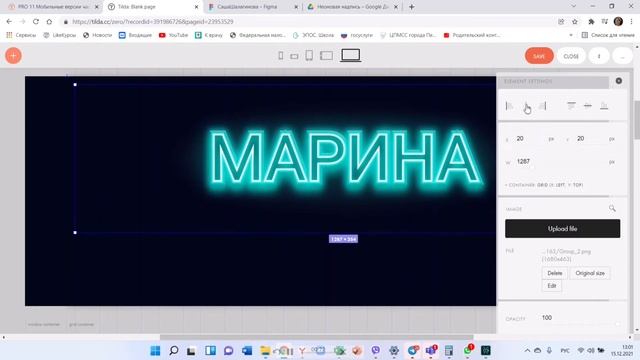640x360 pixels.
Task: Align element to bottom edge
Action: tap(604, 106)
